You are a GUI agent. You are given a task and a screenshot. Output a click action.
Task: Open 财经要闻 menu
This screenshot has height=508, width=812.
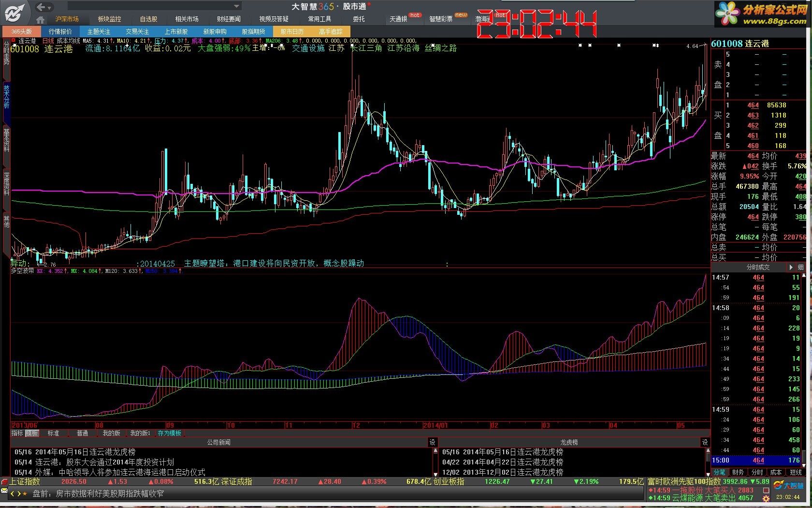pos(229,19)
